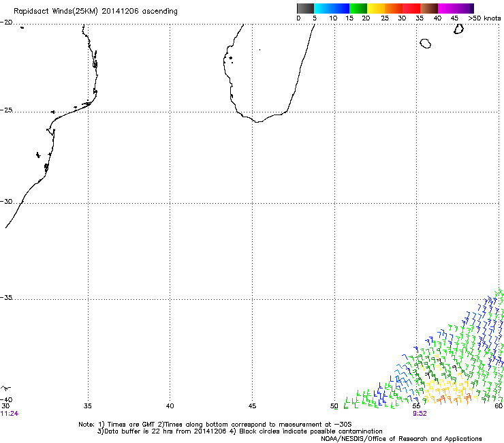Click the 'Note: 1) Times are GMT' line

click(215, 425)
